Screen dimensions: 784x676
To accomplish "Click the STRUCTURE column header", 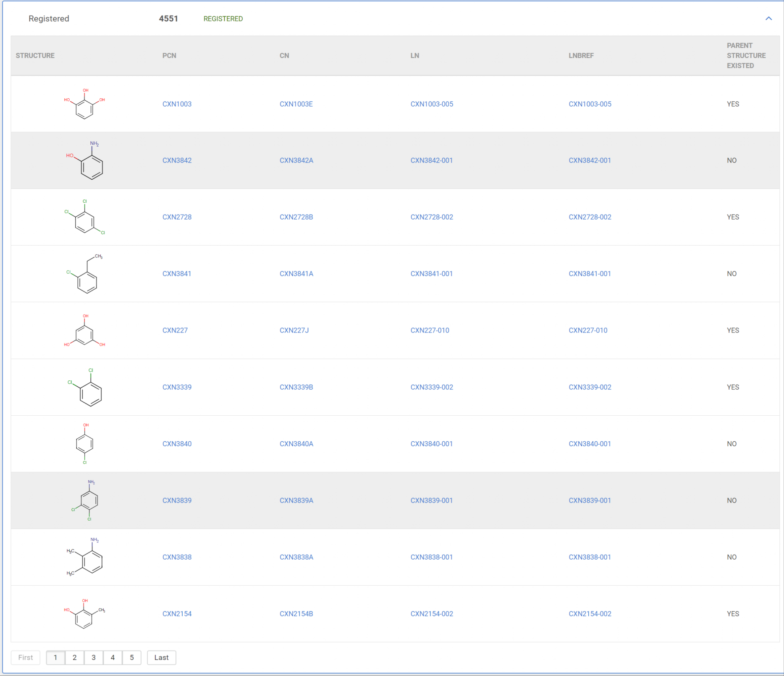I will 35,55.
